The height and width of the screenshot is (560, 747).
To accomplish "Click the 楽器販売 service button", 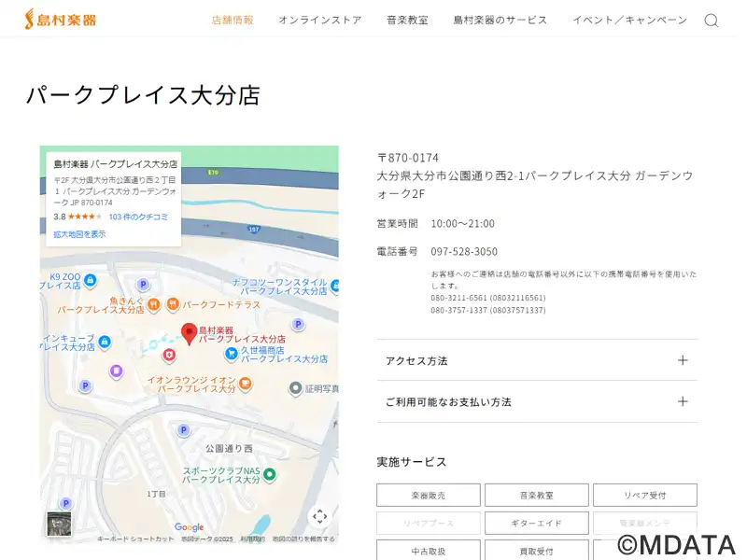I will click(429, 496).
